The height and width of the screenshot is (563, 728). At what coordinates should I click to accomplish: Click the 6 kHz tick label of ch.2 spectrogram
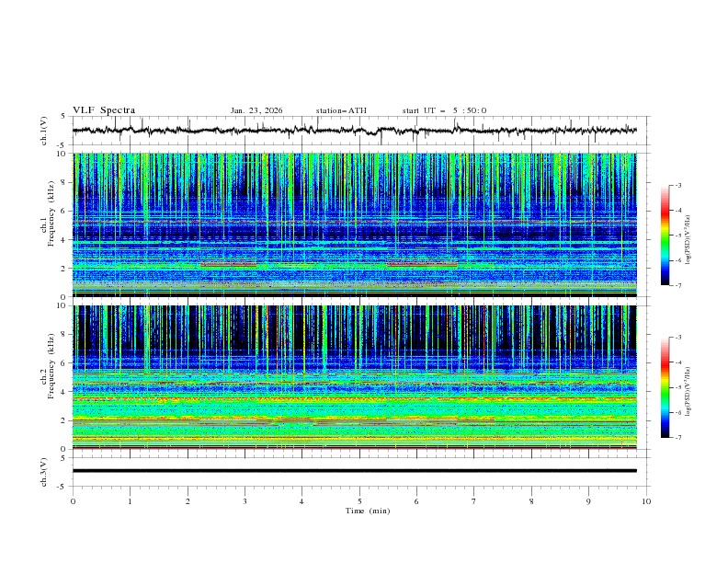[x=64, y=363]
